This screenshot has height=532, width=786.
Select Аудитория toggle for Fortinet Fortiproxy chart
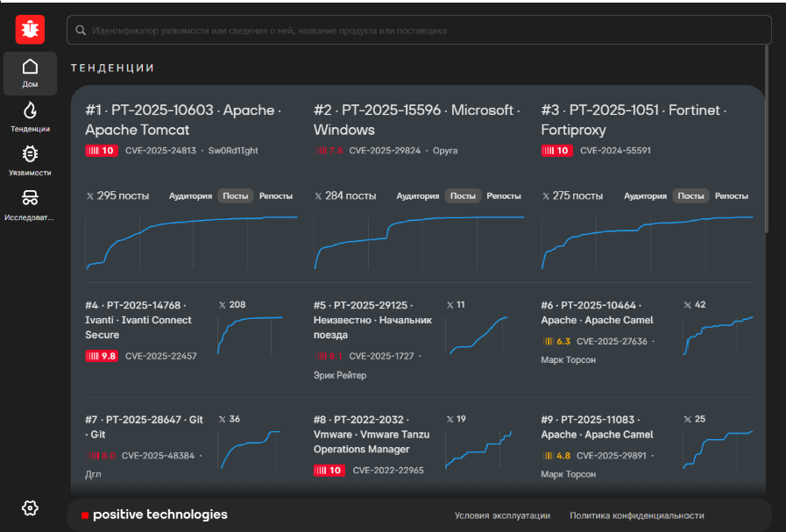pos(646,196)
